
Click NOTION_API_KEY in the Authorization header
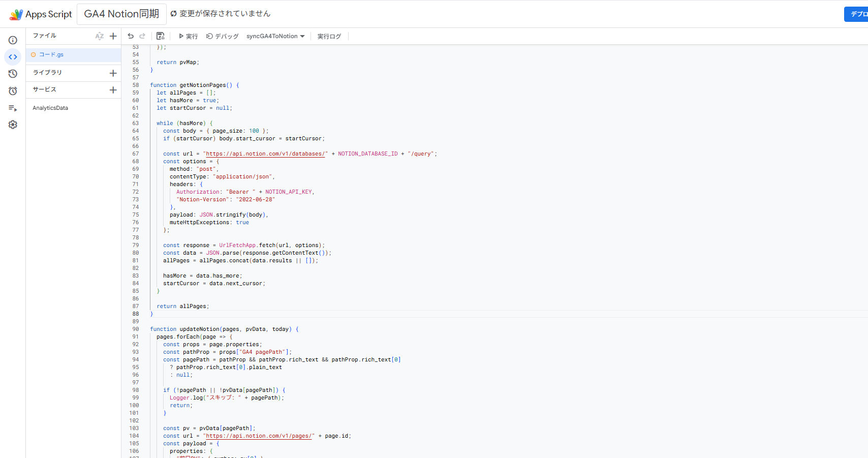pos(289,192)
